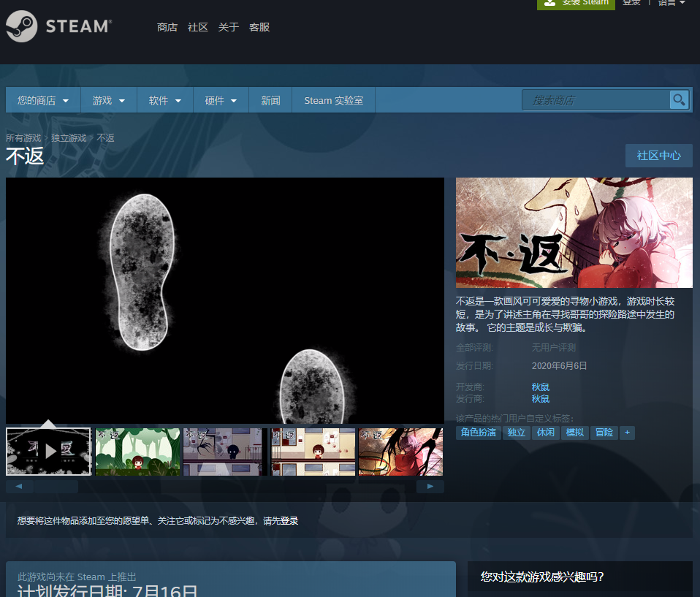Expand the 您的商店 dropdown
Screen dimensions: 700x597
coord(43,100)
